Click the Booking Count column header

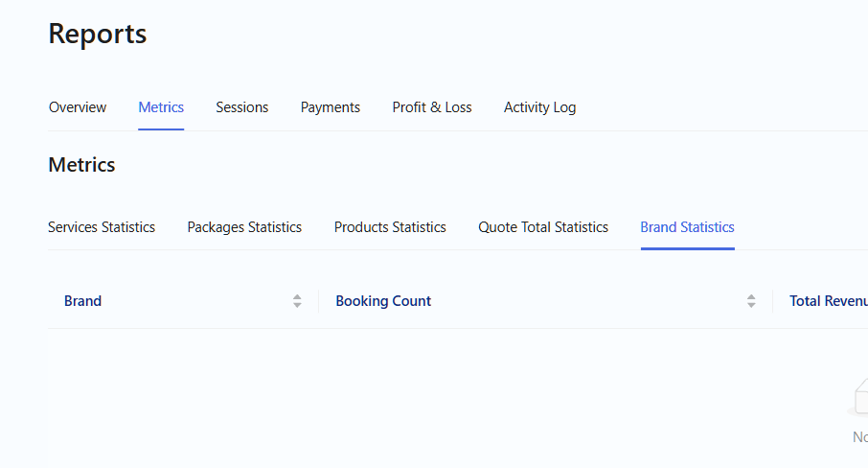(383, 301)
